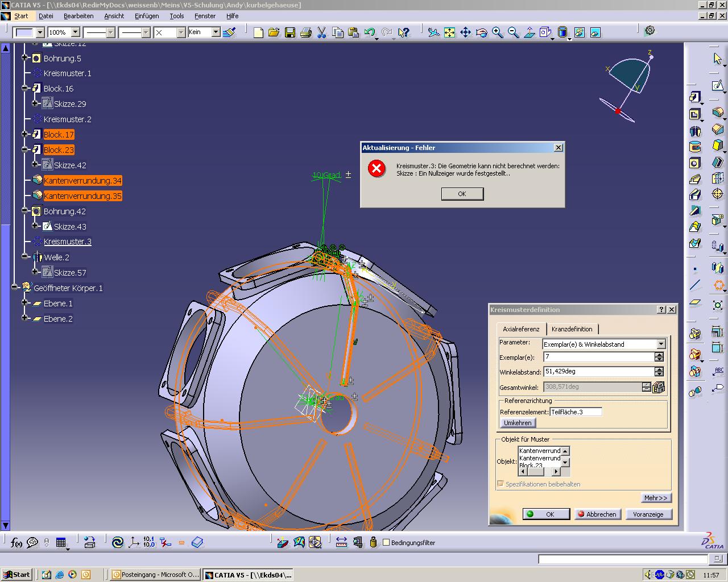Toggle Spezifikationen beibehalten checkbox
The height and width of the screenshot is (582, 728).
click(500, 484)
